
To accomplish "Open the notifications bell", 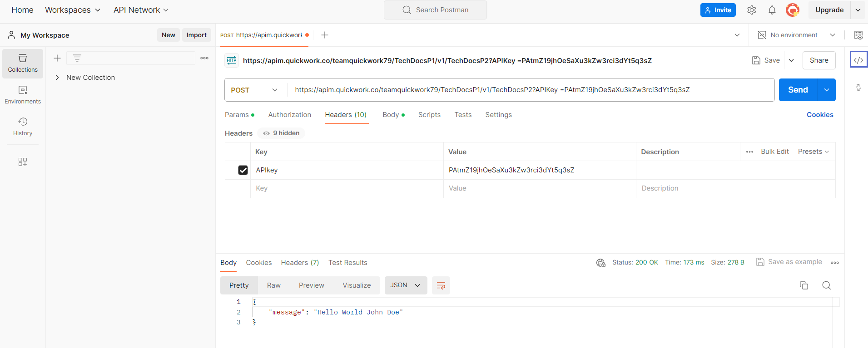I will tap(772, 10).
